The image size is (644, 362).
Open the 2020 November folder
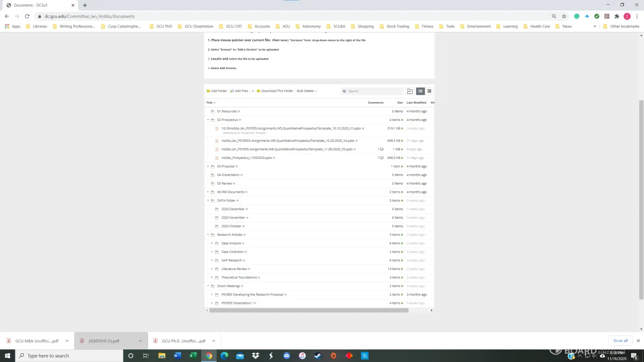[233, 218]
